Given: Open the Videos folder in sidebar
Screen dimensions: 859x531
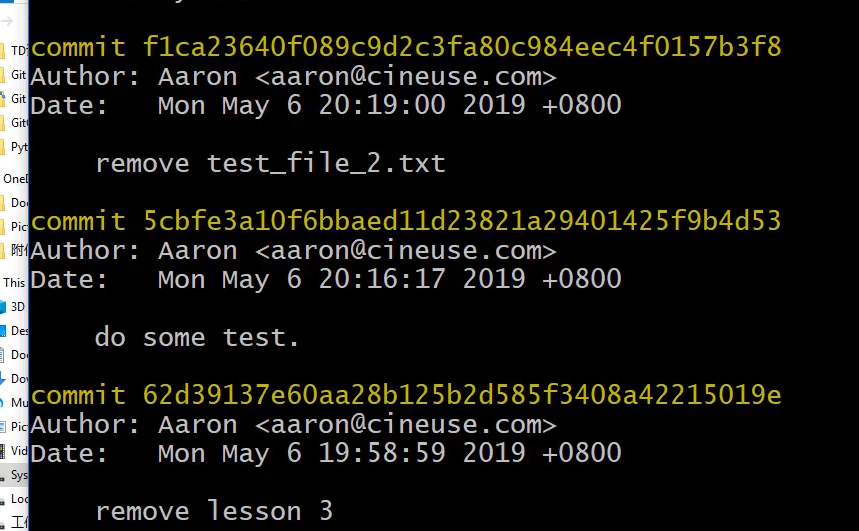Looking at the screenshot, I should point(17,451).
